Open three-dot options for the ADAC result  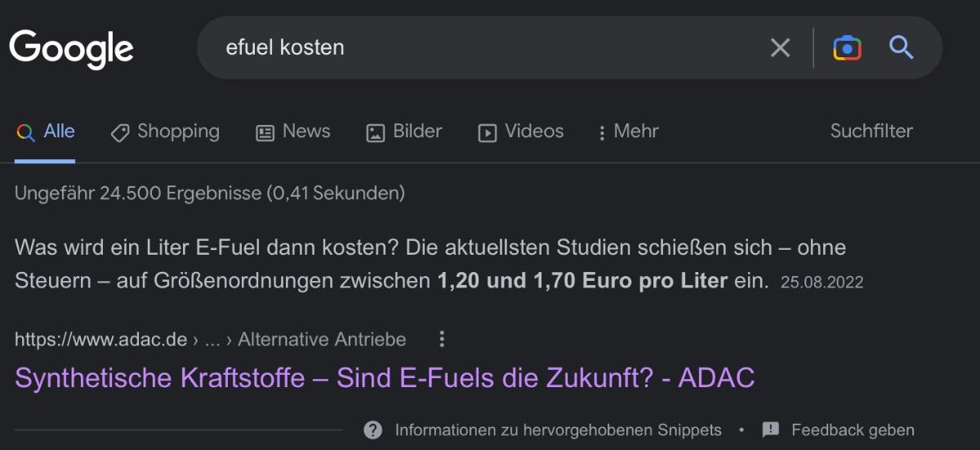pyautogui.click(x=442, y=339)
